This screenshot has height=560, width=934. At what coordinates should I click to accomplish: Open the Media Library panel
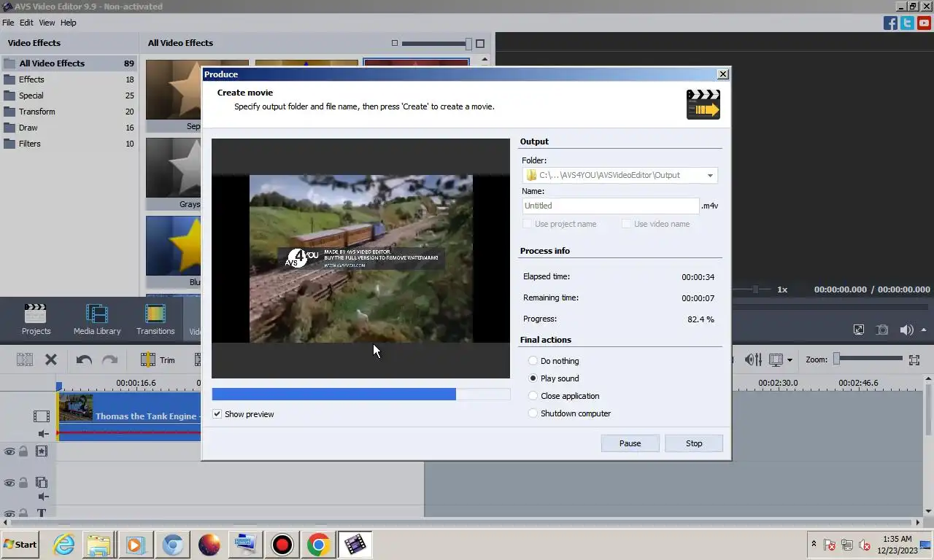pos(97,319)
